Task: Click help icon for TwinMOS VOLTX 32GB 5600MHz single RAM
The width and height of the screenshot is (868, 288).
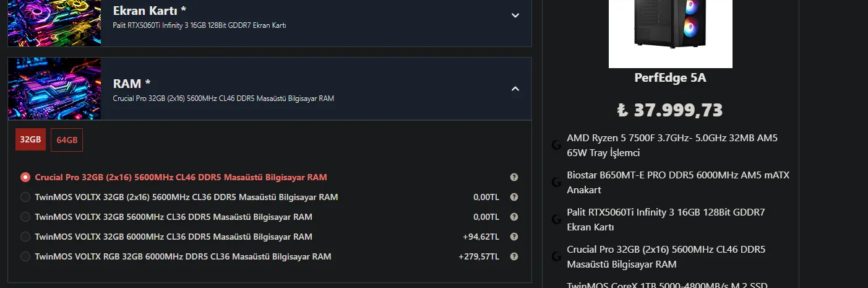Action: click(x=513, y=217)
